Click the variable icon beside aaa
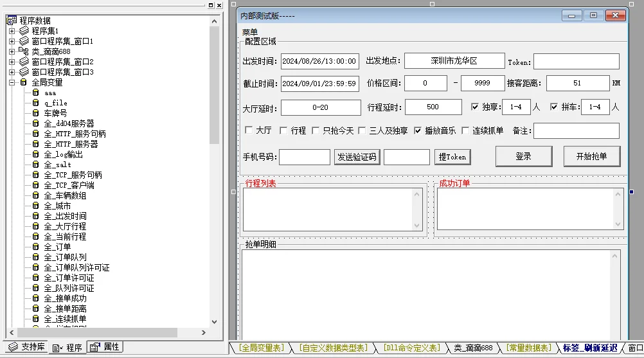The width and height of the screenshot is (644, 358). [36, 93]
